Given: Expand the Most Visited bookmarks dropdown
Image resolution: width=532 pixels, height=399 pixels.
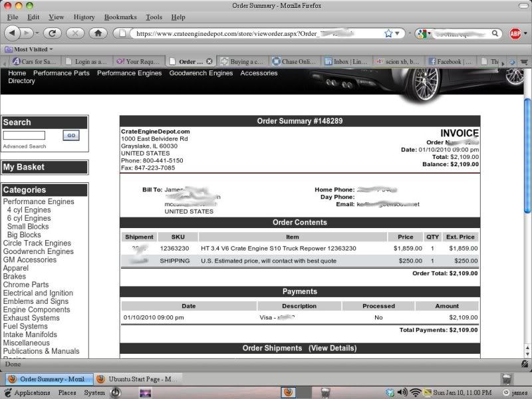Looking at the screenshot, I should [29, 49].
